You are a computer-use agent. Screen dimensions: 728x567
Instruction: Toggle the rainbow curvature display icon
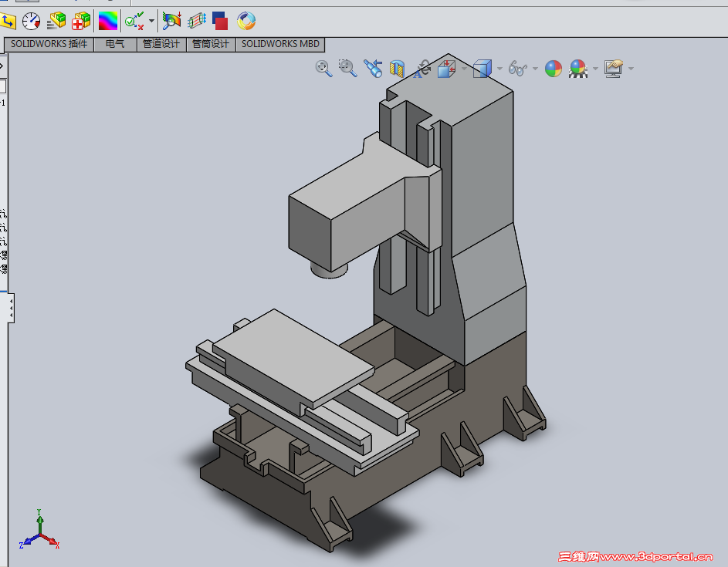pos(108,21)
